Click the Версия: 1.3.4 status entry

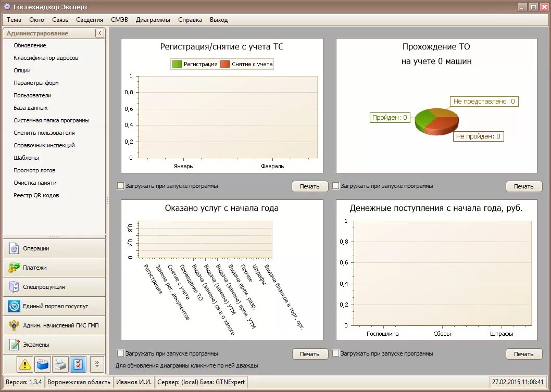pos(23,382)
